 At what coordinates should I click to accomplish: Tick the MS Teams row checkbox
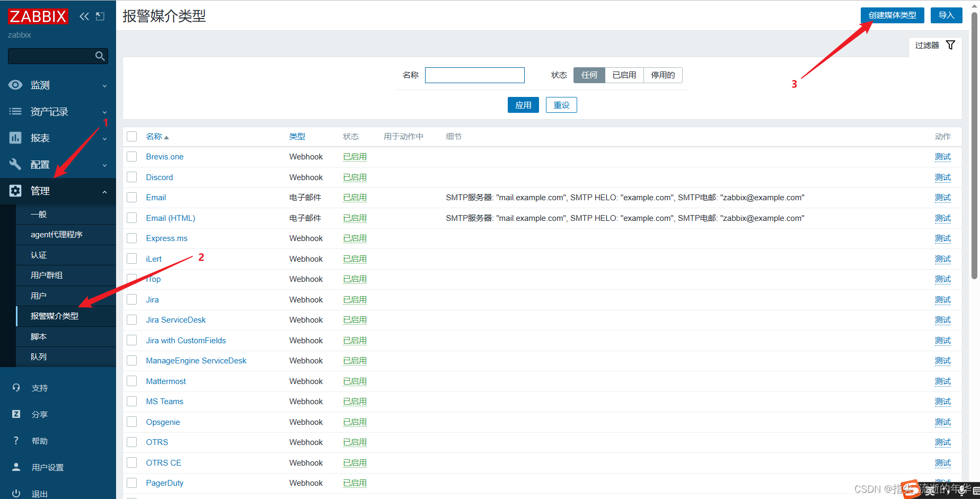[x=132, y=402]
